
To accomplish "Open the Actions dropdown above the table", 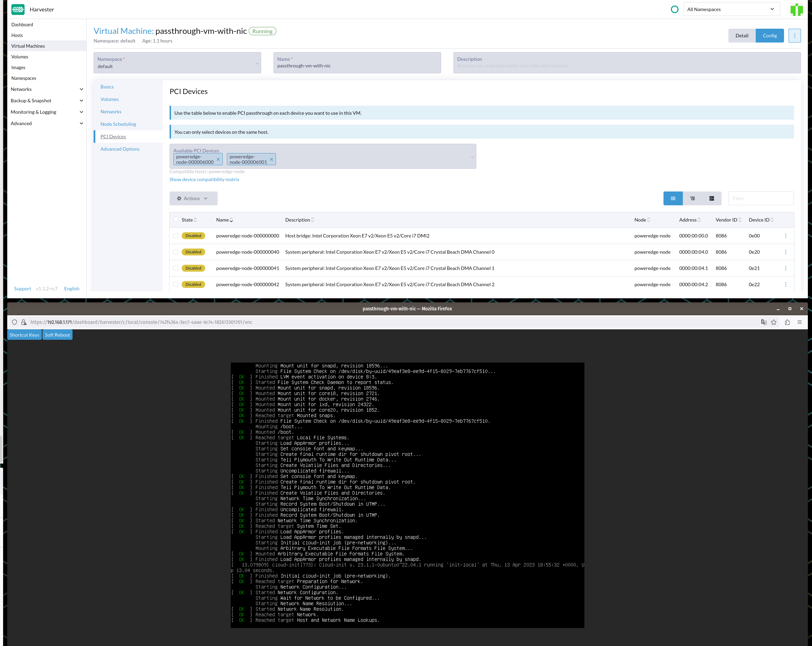I will (x=193, y=198).
